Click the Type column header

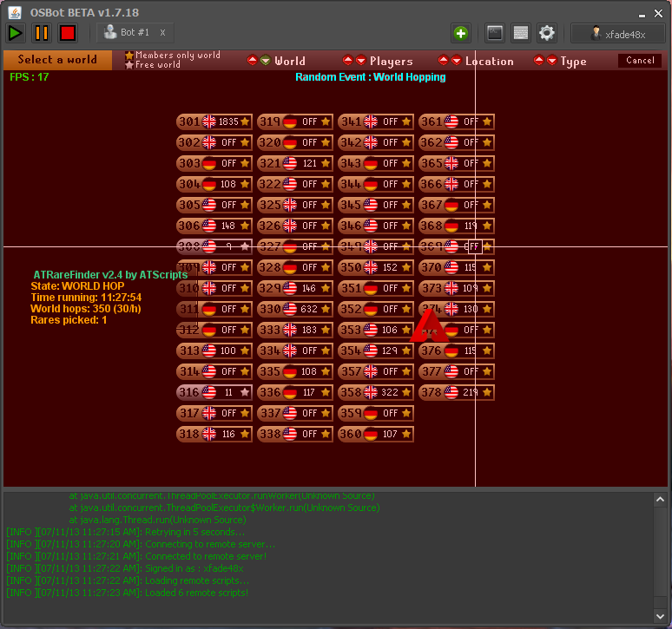point(573,62)
